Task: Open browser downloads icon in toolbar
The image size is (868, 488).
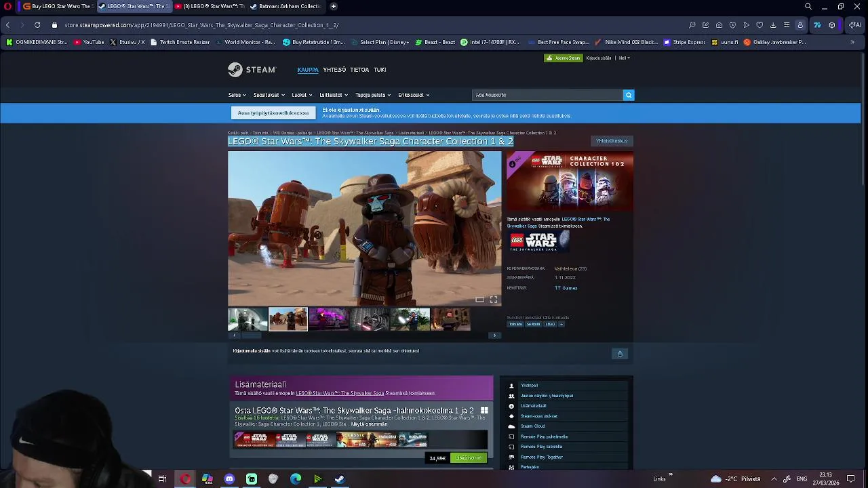Action: (773, 25)
